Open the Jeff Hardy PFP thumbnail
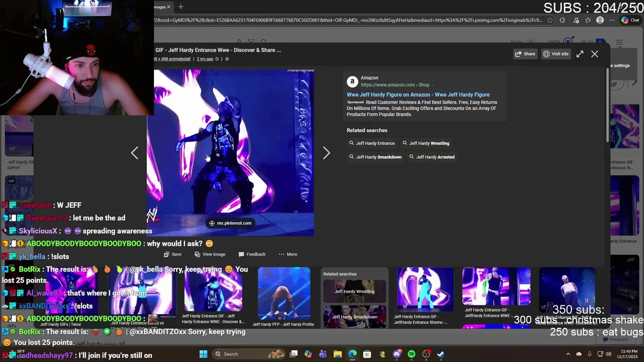The height and width of the screenshot is (362, 644). pos(284,294)
